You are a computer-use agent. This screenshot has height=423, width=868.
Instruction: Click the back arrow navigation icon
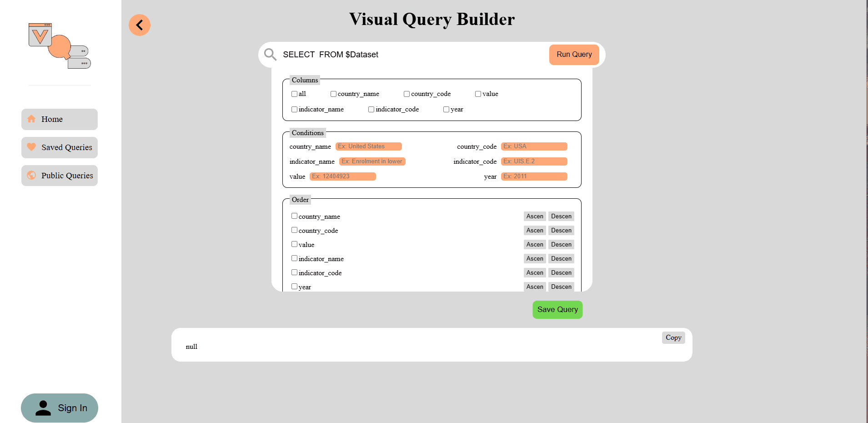click(x=140, y=25)
